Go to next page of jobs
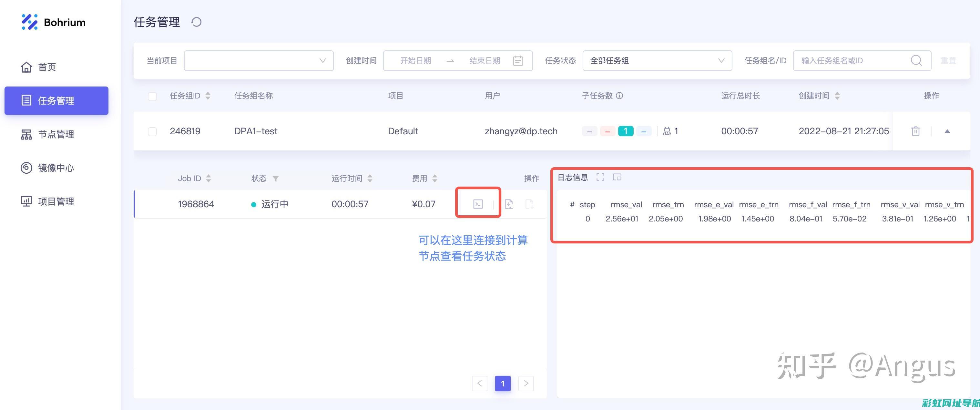This screenshot has width=980, height=410. click(526, 384)
